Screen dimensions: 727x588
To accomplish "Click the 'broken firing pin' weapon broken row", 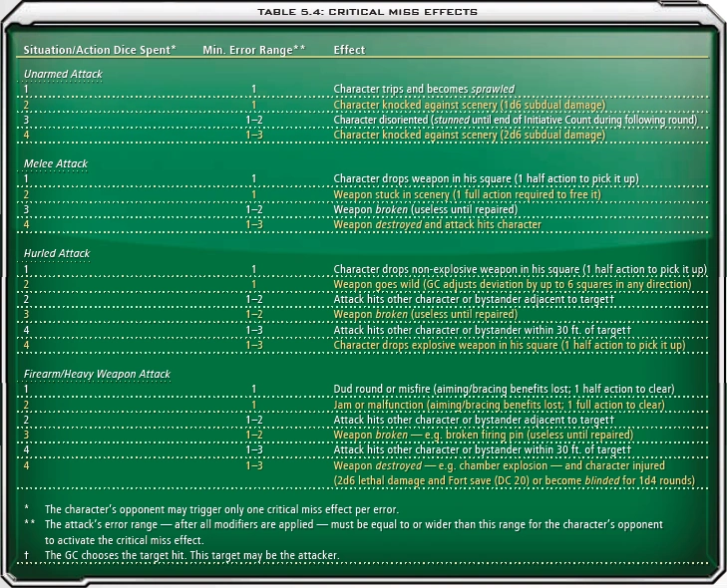I will (x=363, y=436).
